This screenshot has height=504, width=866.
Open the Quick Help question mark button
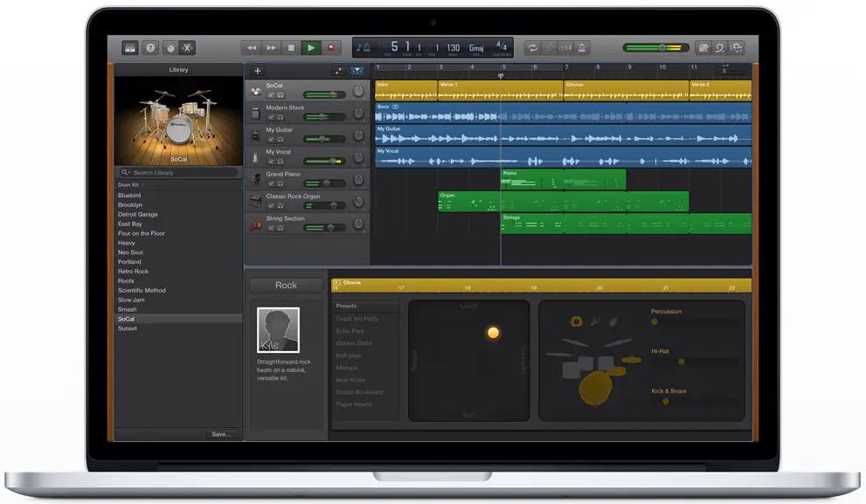click(x=150, y=48)
